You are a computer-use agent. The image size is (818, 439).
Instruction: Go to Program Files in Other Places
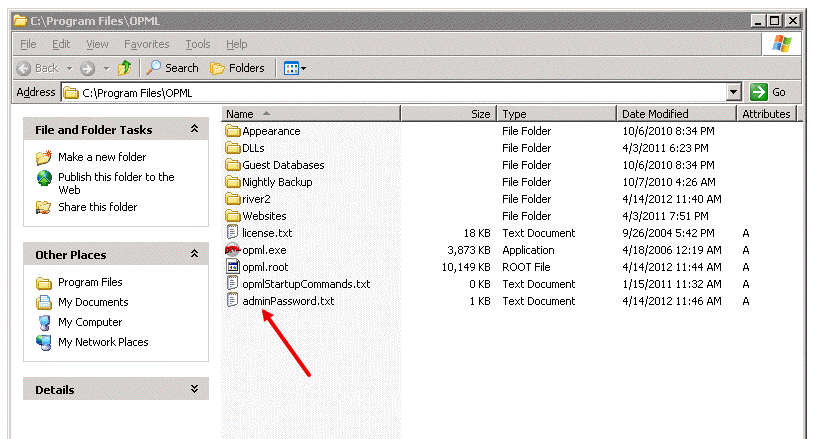point(90,282)
